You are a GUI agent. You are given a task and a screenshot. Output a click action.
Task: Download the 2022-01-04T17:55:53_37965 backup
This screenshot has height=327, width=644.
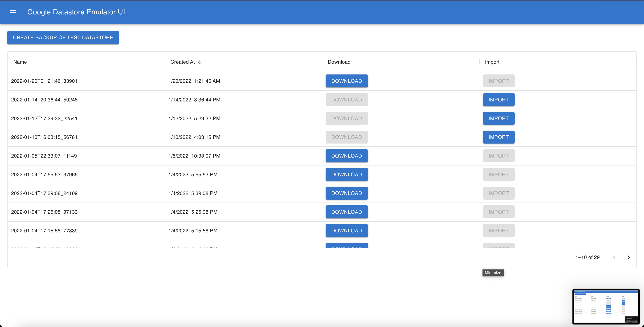346,174
